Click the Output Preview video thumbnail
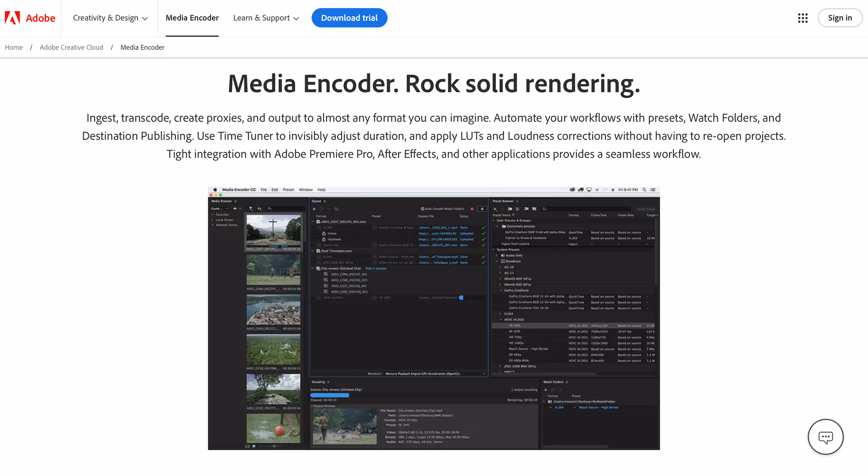Screen dimensions: 868x476 click(345, 427)
